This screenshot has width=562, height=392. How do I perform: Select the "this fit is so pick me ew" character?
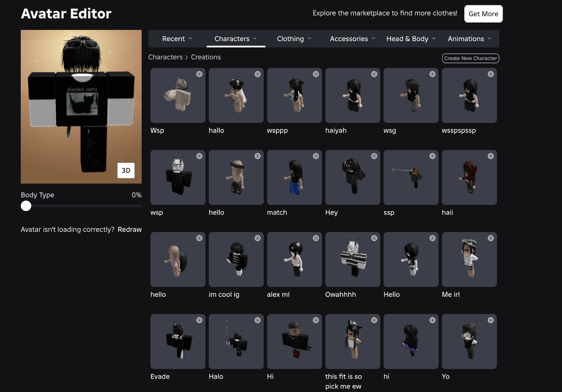click(x=352, y=341)
